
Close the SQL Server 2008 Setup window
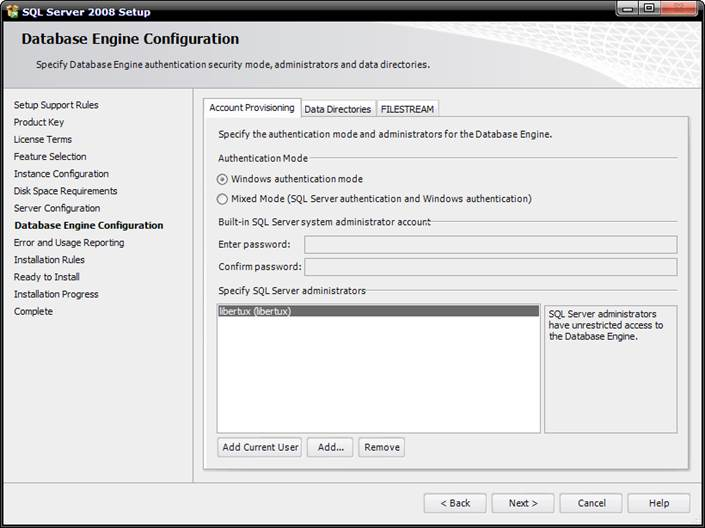point(679,9)
